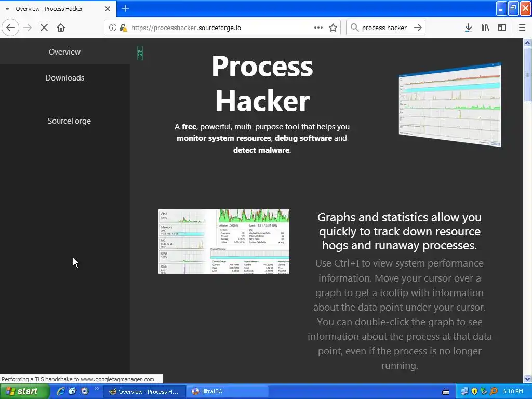Image resolution: width=532 pixels, height=399 pixels.
Task: Select the Overview - Process Hacker tab
Action: tap(58, 9)
